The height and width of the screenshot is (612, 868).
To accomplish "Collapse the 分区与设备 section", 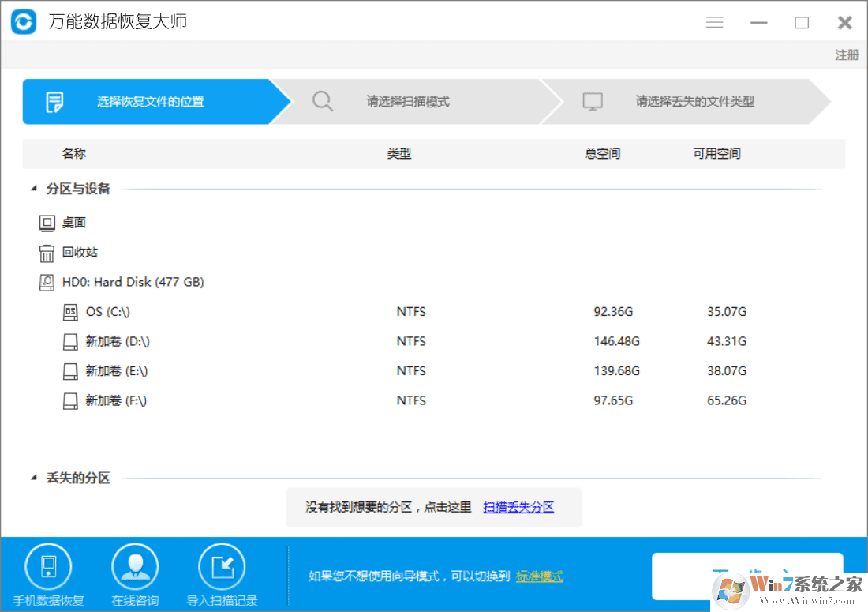I will tap(33, 188).
